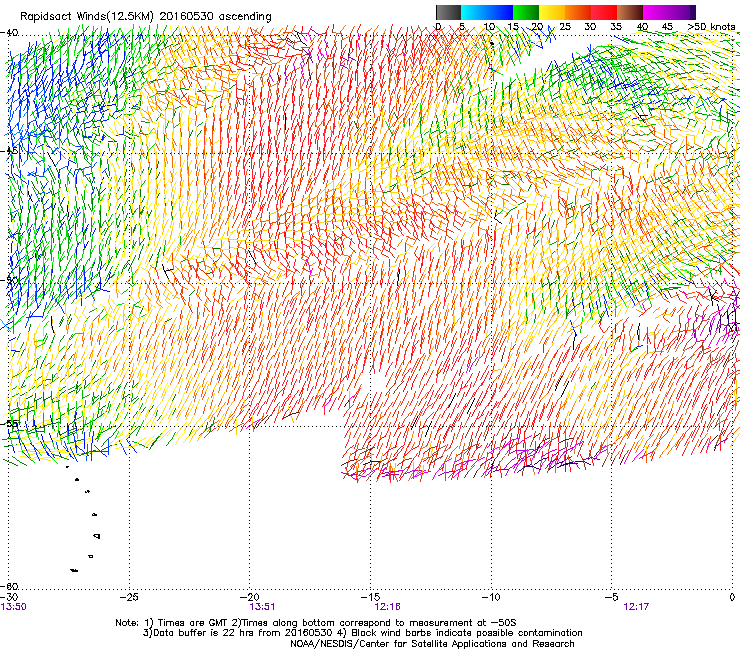The height and width of the screenshot is (650, 740).
Task: Click the '13:51' overpass time label
Action: [x=262, y=607]
